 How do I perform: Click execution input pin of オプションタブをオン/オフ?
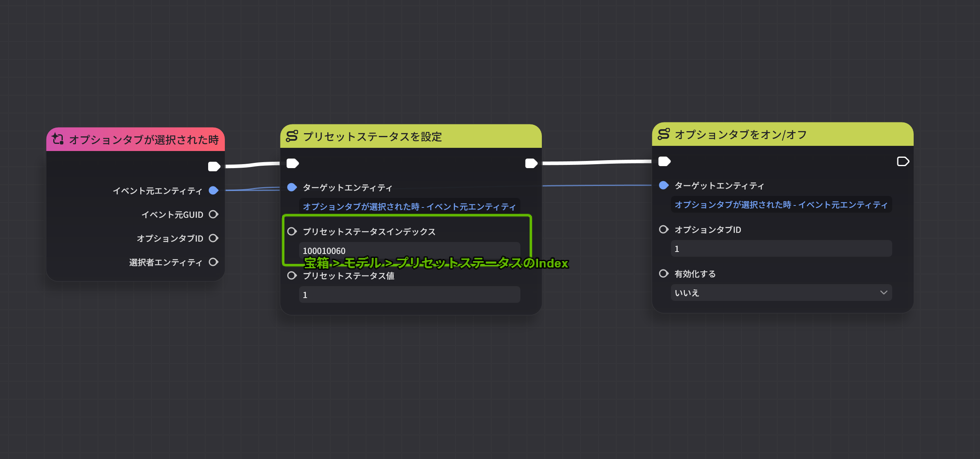click(x=664, y=161)
